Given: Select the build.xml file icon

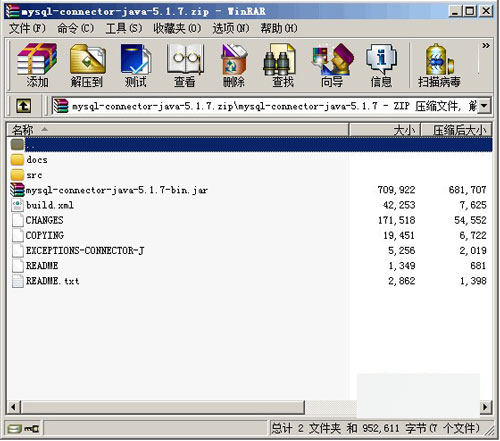Looking at the screenshot, I should (17, 205).
